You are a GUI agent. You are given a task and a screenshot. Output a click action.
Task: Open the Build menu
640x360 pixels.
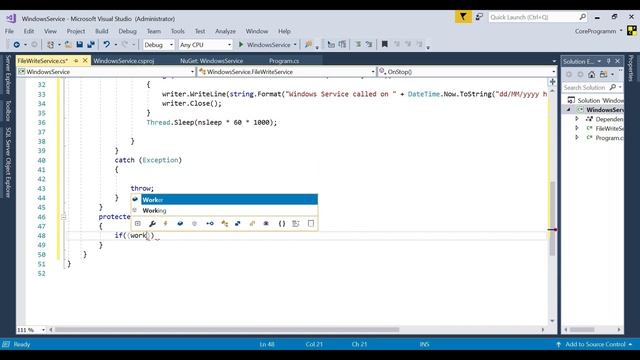[x=102, y=31]
